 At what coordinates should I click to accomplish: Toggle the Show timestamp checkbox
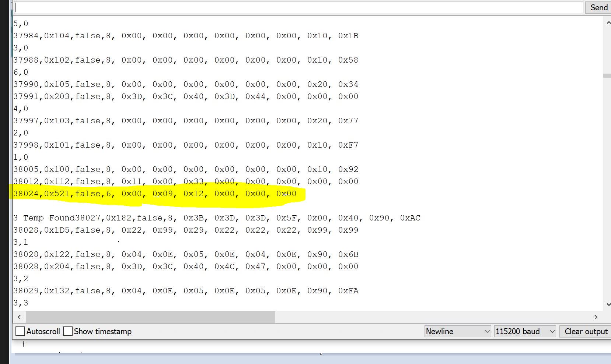pyautogui.click(x=68, y=331)
